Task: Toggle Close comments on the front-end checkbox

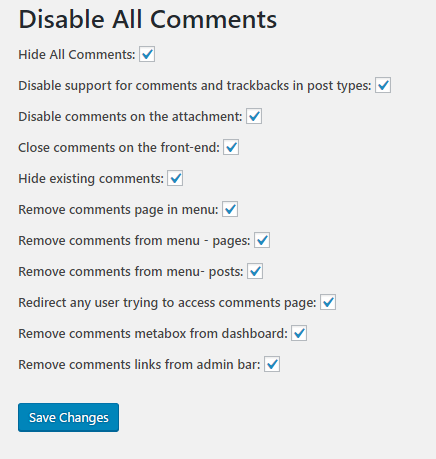Action: [x=231, y=147]
